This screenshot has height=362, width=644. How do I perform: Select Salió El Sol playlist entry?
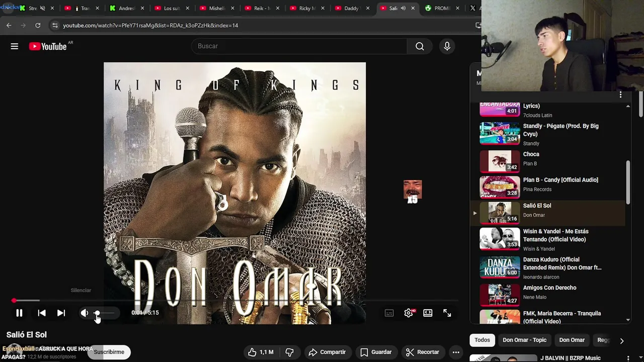click(547, 213)
